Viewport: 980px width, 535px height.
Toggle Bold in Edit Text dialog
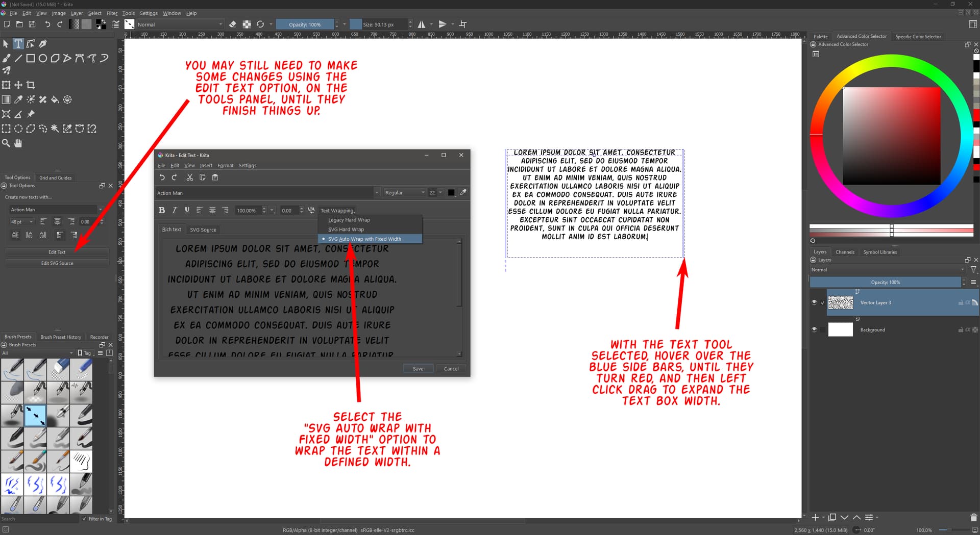point(162,210)
